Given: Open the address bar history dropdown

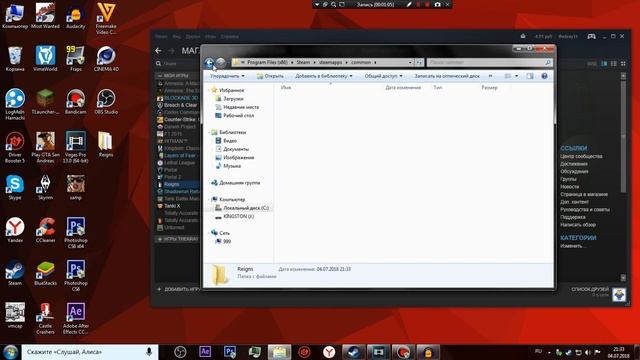Looking at the screenshot, I should 410,62.
